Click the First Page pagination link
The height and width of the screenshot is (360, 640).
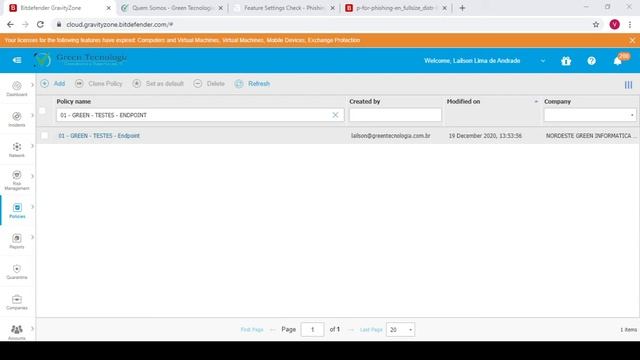[252, 329]
